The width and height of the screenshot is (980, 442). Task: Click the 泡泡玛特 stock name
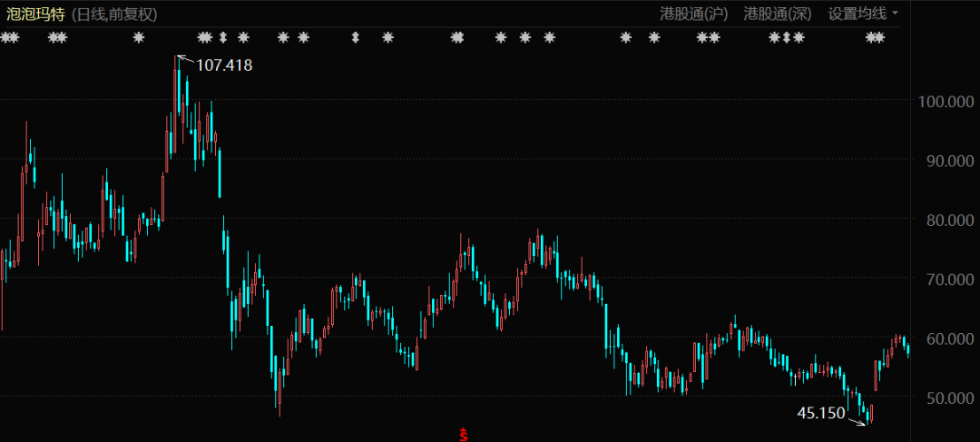[36, 14]
